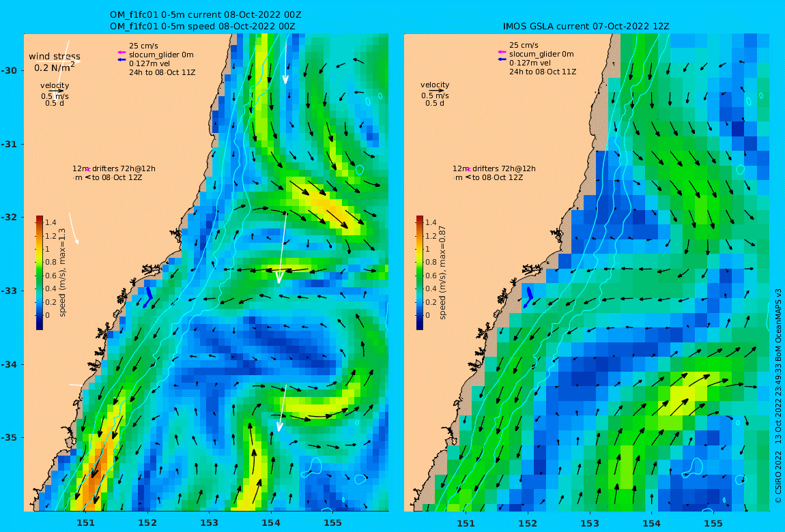
Task: Click the white wind arrow tip near -33 latitude
Action: pos(280,278)
